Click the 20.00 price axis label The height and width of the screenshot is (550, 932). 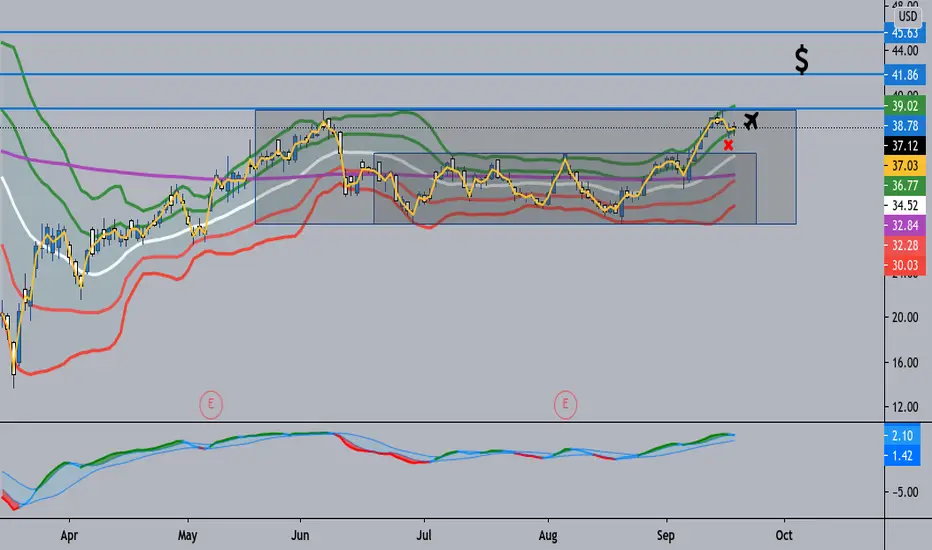point(905,318)
